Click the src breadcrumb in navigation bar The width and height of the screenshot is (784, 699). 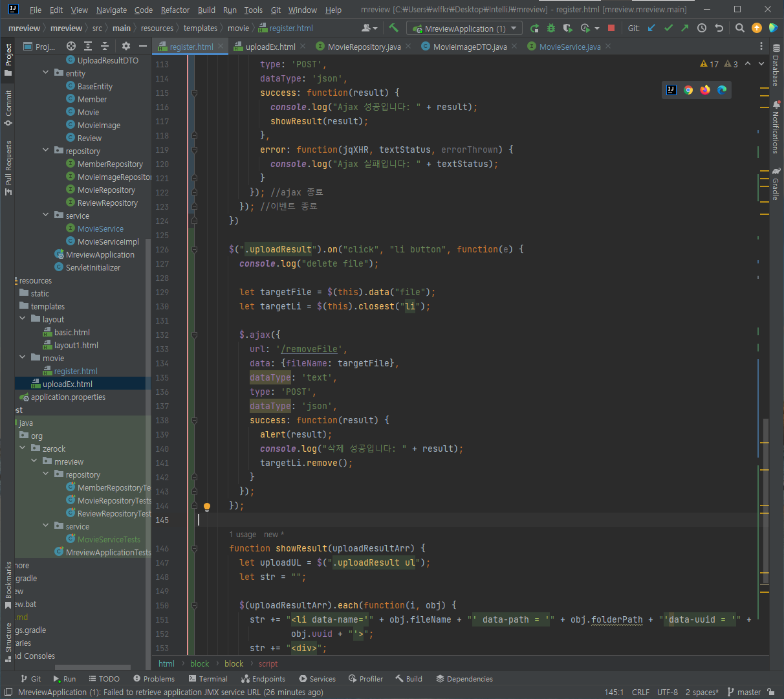pyautogui.click(x=97, y=28)
